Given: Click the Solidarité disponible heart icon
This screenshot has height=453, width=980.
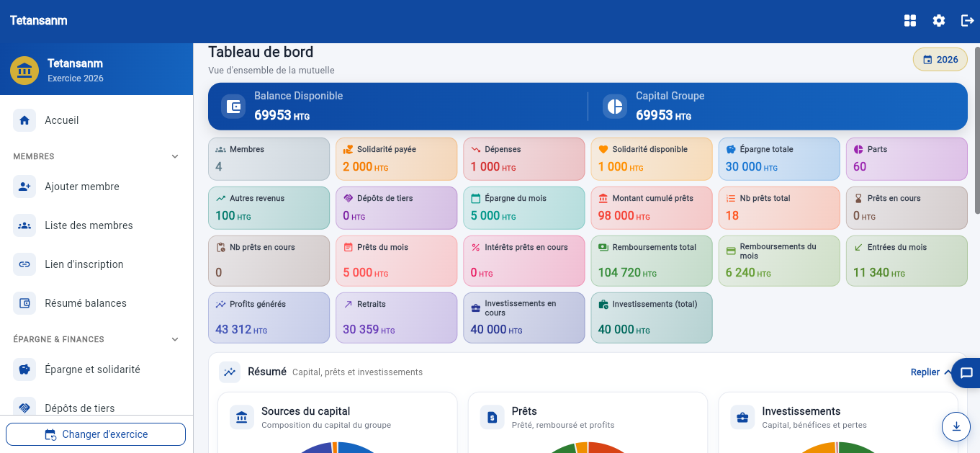Looking at the screenshot, I should [x=603, y=150].
